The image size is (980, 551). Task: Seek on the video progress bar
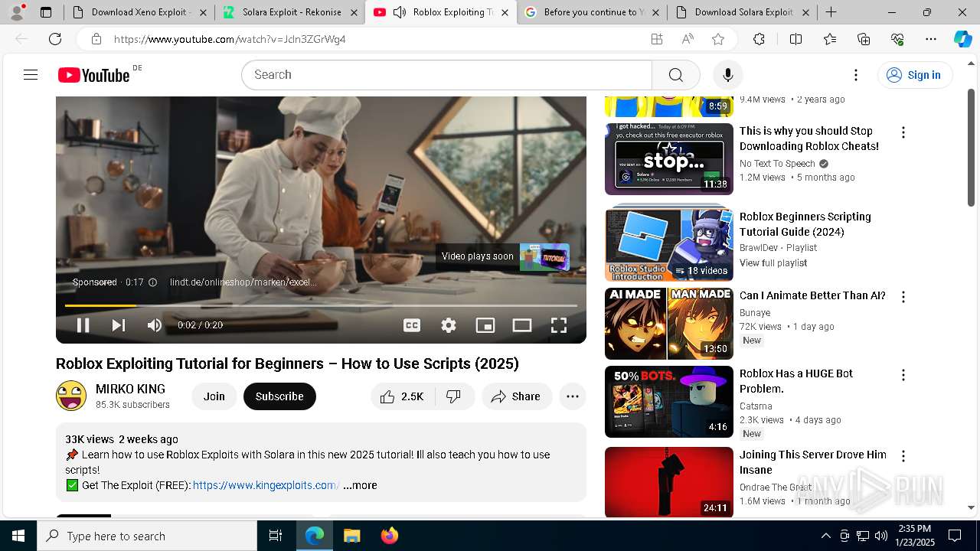(321, 305)
